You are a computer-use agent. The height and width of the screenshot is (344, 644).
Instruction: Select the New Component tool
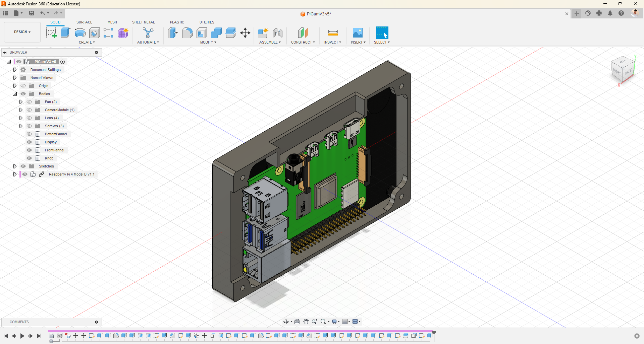click(263, 33)
